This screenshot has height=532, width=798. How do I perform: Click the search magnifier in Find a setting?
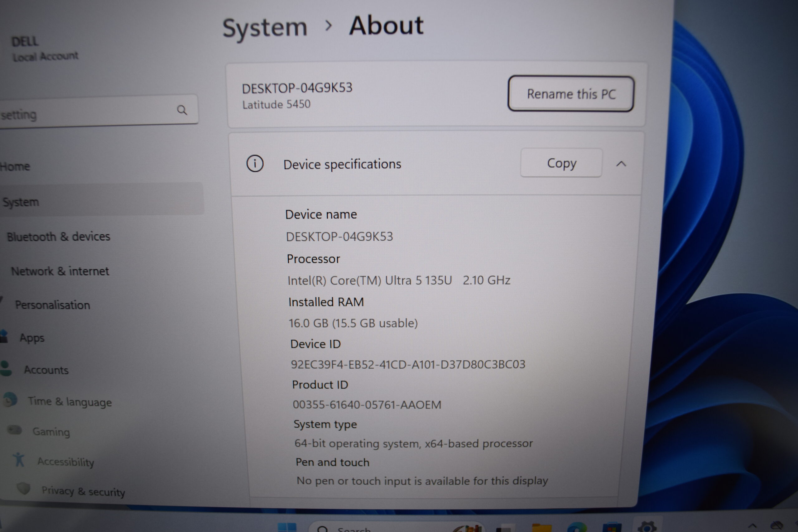pyautogui.click(x=182, y=110)
